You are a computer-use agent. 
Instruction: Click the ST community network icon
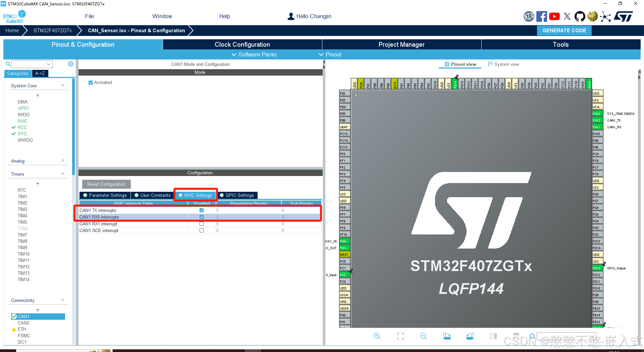[605, 16]
